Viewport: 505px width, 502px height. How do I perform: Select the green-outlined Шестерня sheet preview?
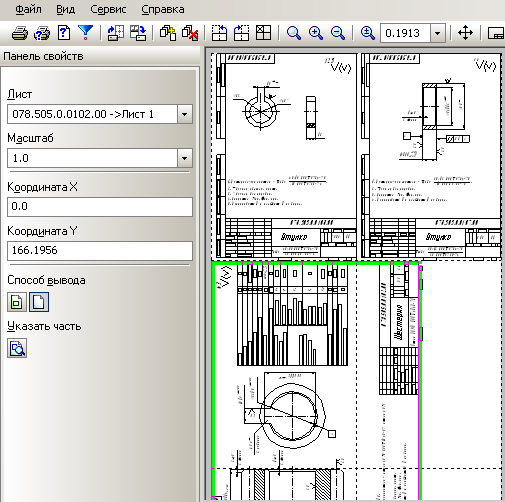point(316,381)
